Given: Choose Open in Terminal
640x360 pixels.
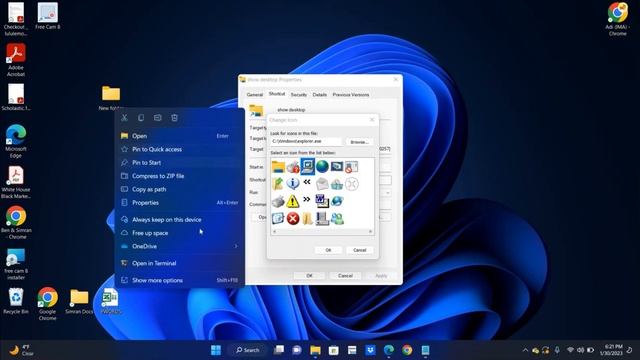Looking at the screenshot, I should coord(180,263).
